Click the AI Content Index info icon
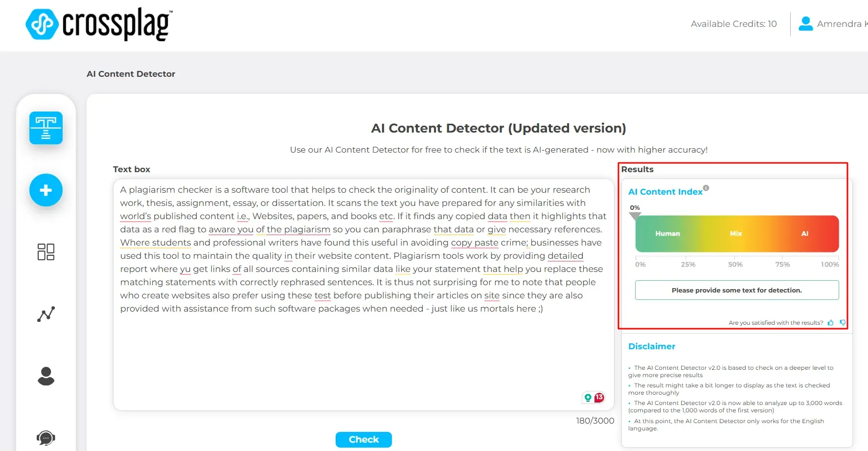Screen dimensions: 868x451 (706, 188)
